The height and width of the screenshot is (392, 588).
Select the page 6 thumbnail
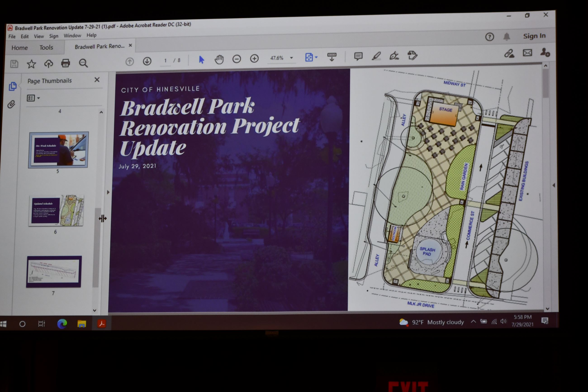[56, 211]
